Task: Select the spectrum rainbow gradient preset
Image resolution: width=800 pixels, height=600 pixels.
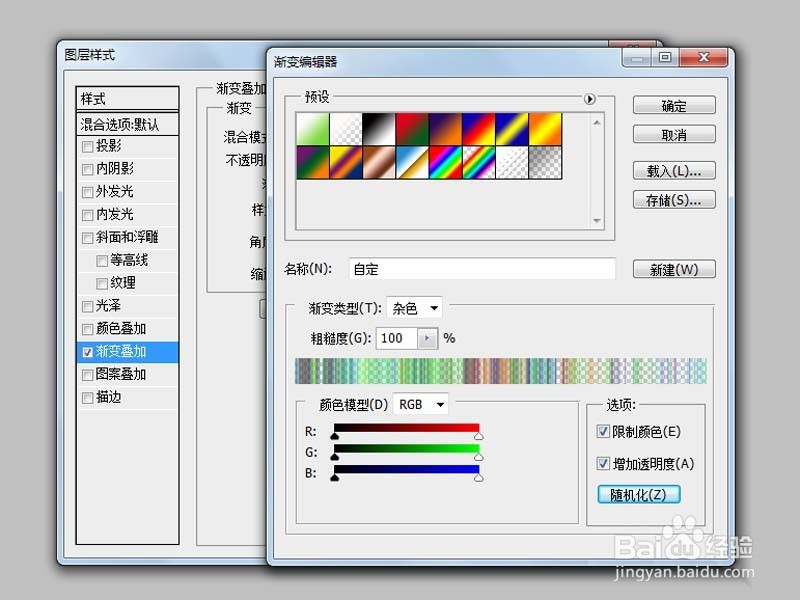Action: coord(445,161)
